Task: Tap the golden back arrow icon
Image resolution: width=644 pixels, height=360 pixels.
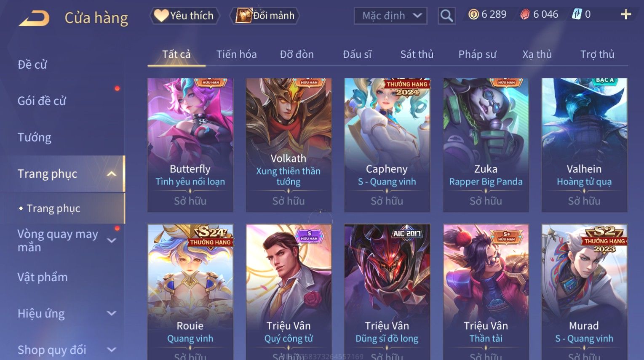Action: point(34,18)
